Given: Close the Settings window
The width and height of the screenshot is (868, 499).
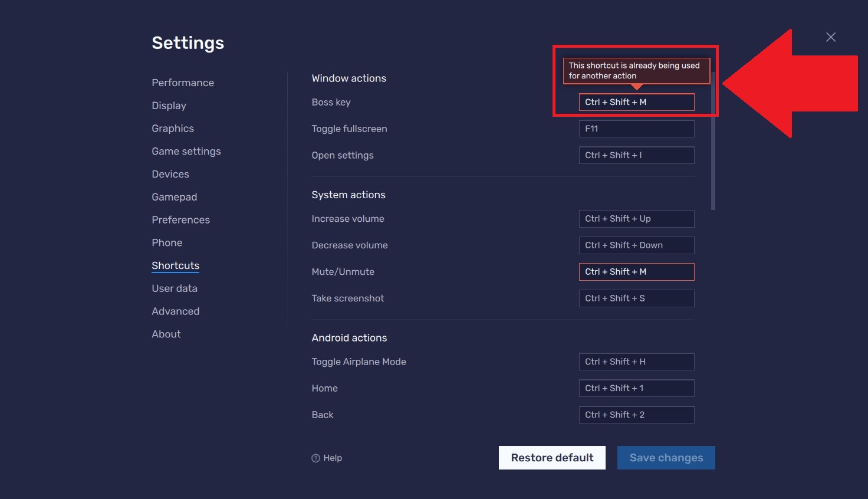Looking at the screenshot, I should pos(831,37).
